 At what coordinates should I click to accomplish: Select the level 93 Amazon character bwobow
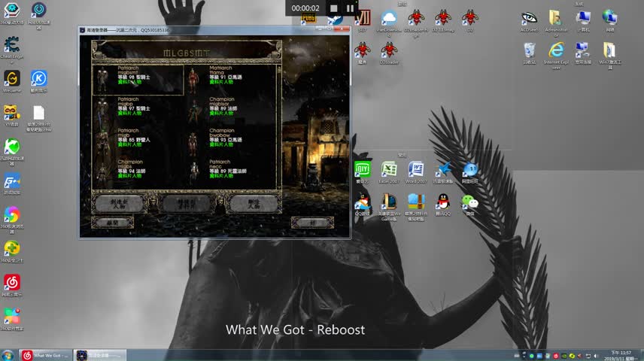[230, 142]
